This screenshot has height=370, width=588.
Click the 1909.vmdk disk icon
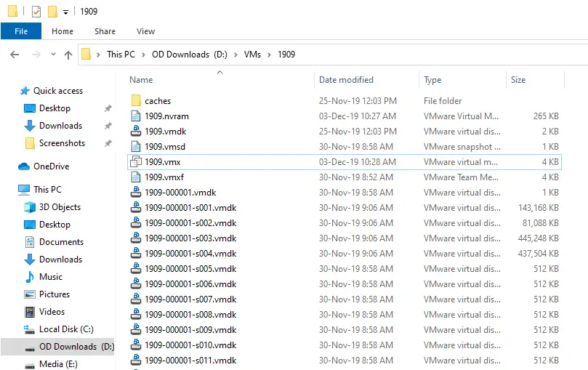coord(136,132)
